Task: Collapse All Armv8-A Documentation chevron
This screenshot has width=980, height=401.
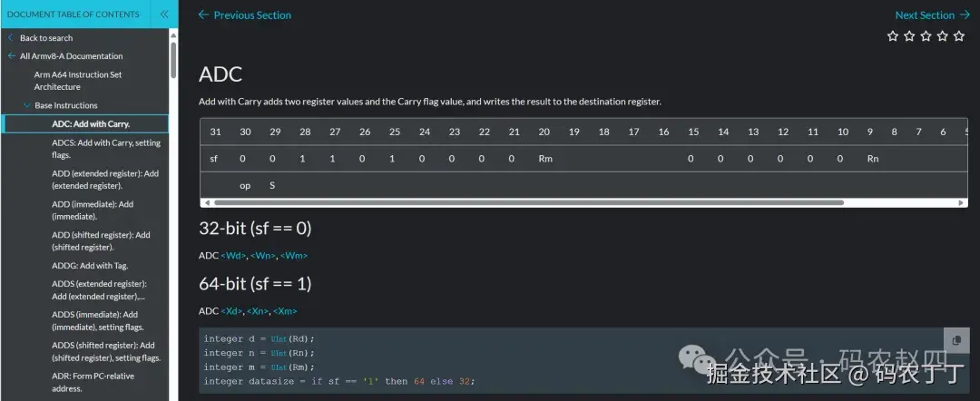Action: 11,56
